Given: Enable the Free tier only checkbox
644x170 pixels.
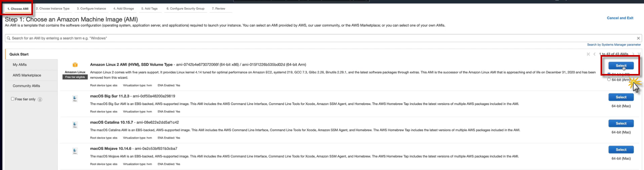Looking at the screenshot, I should [12, 99].
